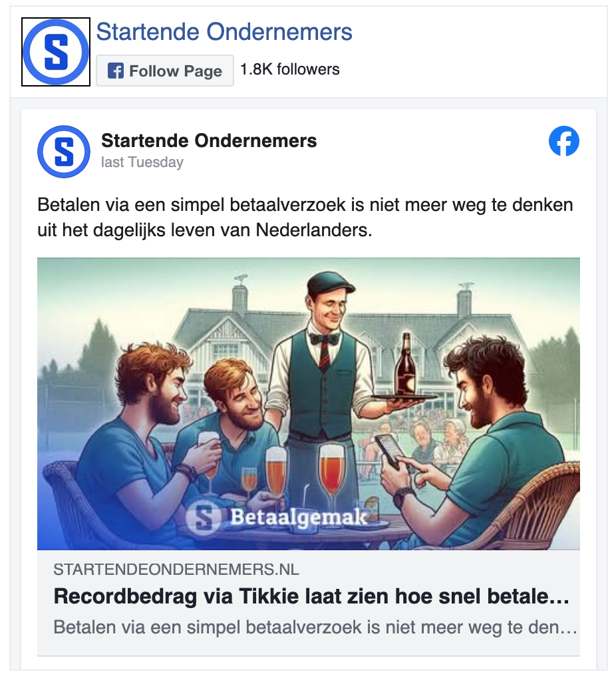Open the article illustration of men at a table

pyautogui.click(x=308, y=404)
